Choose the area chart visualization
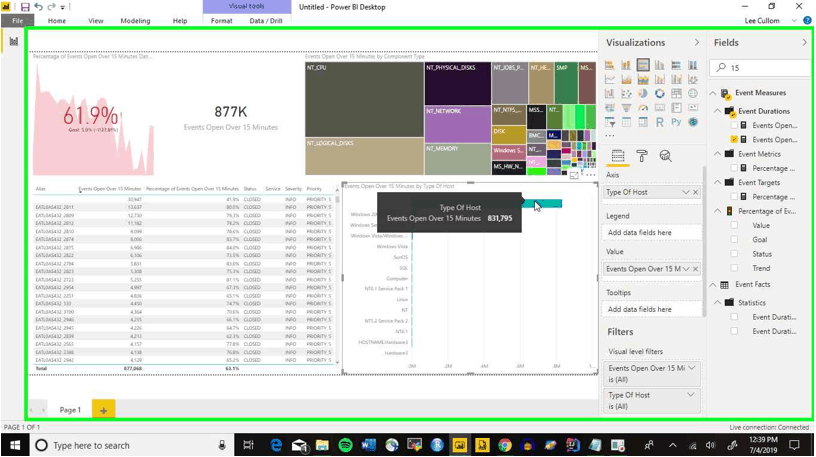 click(x=626, y=79)
